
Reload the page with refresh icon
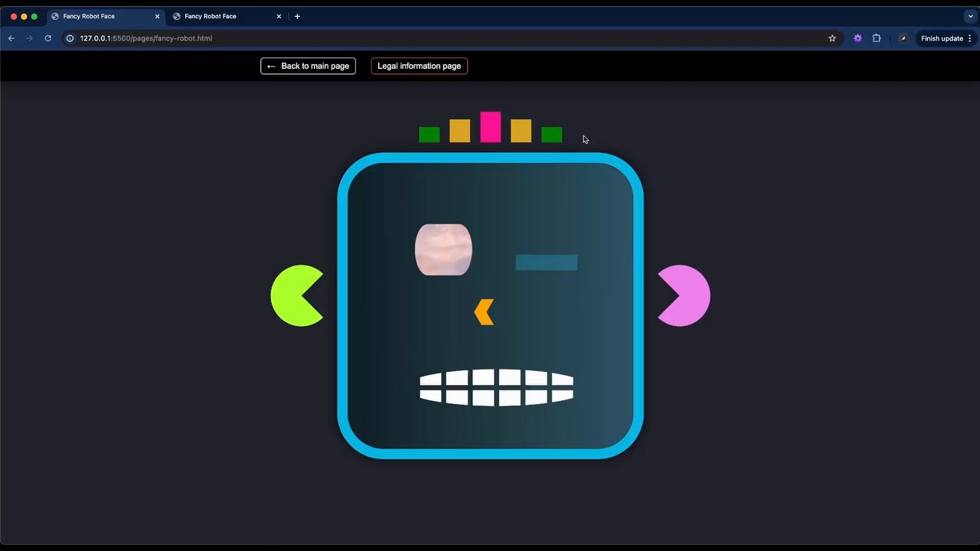(47, 38)
